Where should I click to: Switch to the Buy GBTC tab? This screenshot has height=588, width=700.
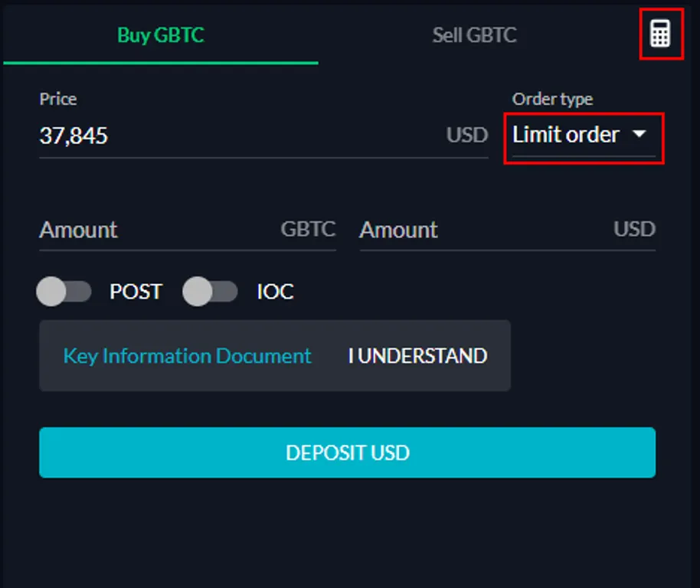click(x=161, y=35)
